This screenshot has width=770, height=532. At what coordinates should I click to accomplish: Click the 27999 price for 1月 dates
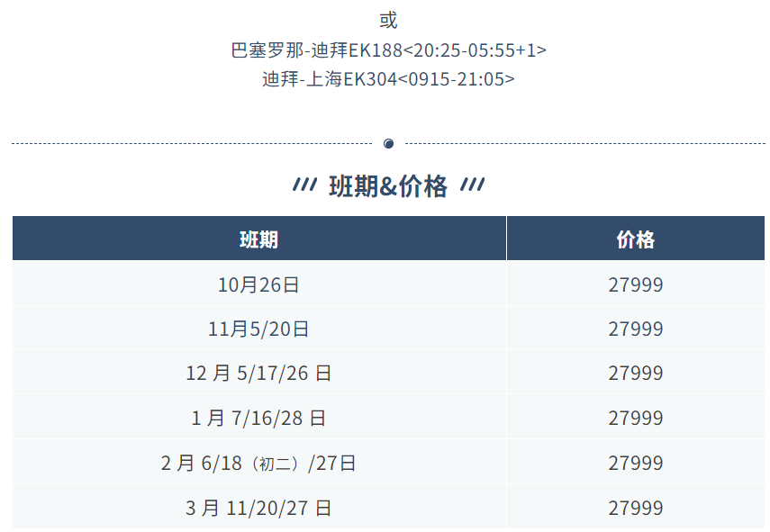[x=636, y=419]
